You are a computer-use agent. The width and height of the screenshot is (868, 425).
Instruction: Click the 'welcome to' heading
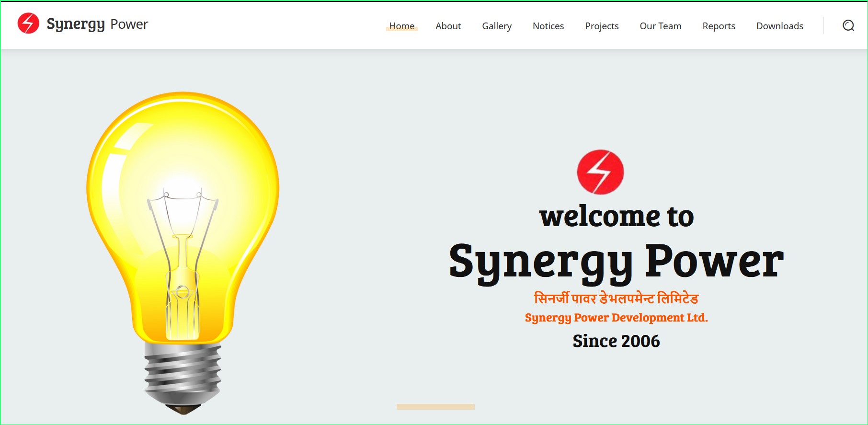(x=617, y=216)
